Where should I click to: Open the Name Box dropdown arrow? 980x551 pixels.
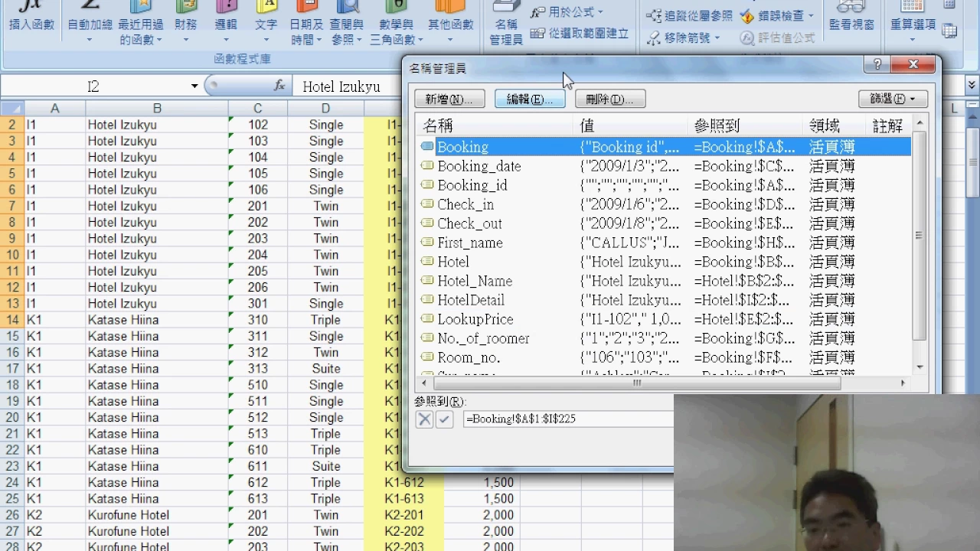(x=194, y=86)
